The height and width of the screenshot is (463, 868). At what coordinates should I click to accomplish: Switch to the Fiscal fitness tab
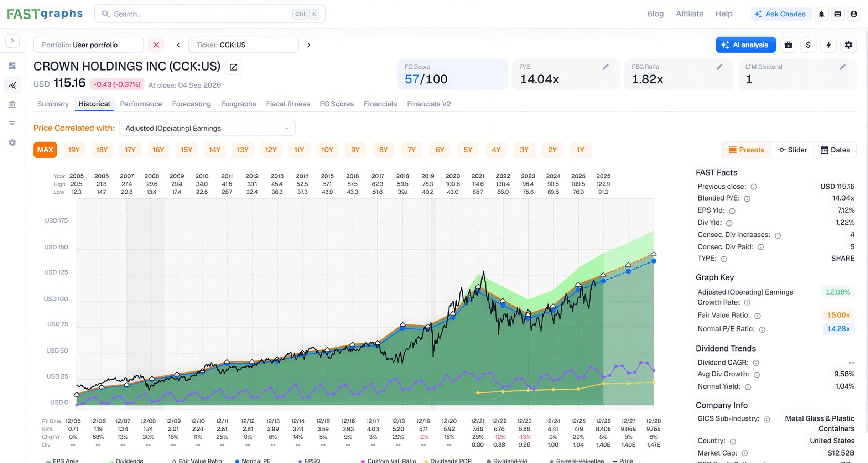[x=288, y=104]
